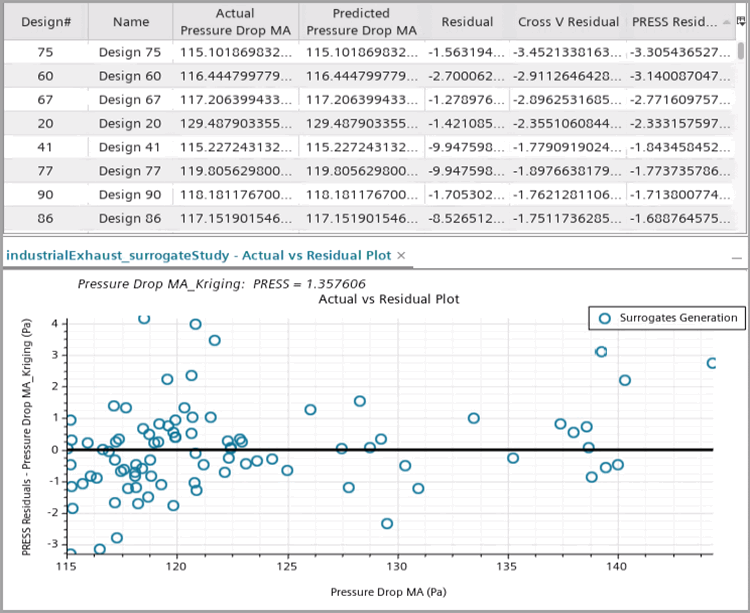This screenshot has width=750, height=613.
Task: Sort by the Design# column header
Action: pyautogui.click(x=44, y=21)
